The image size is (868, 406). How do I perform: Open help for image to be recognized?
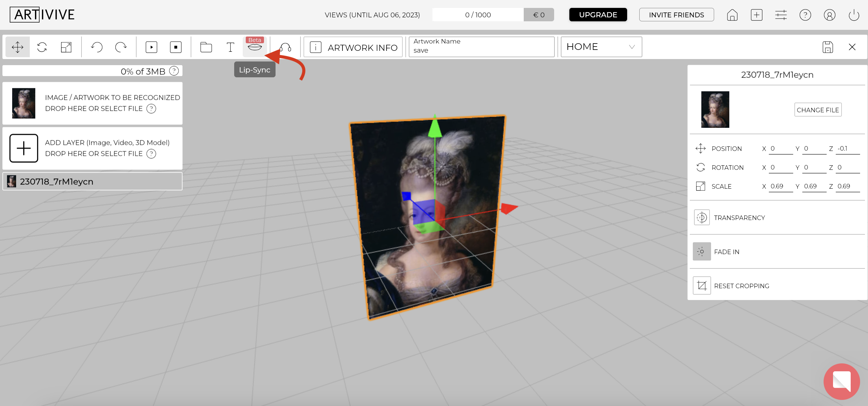click(x=151, y=109)
